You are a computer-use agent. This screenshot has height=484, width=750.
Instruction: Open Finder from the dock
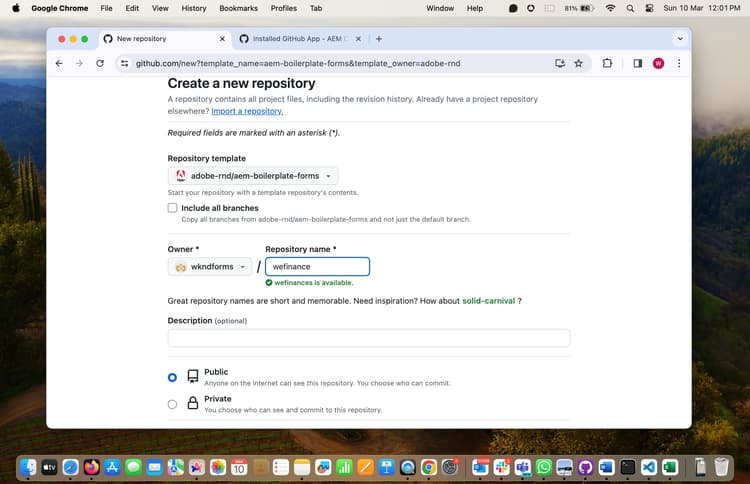coord(28,467)
